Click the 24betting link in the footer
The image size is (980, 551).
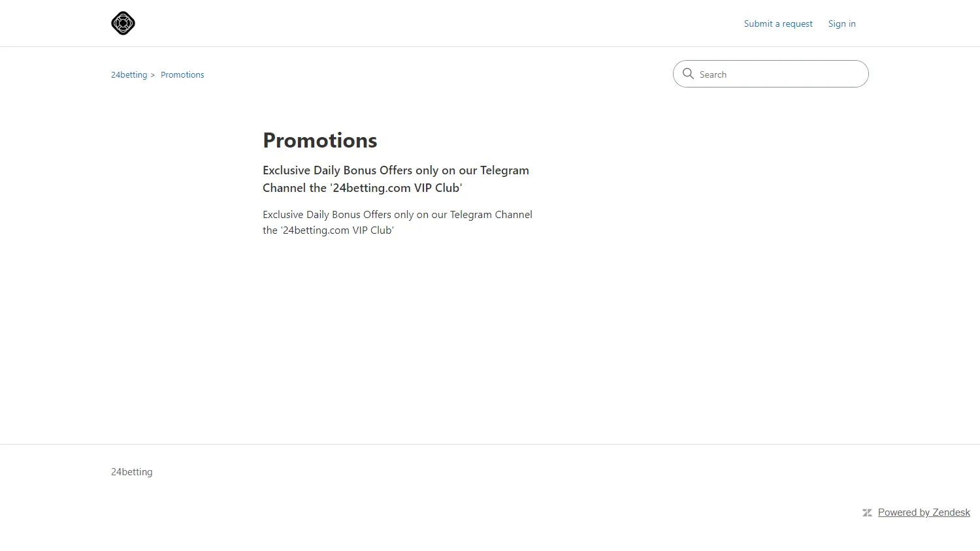[131, 472]
